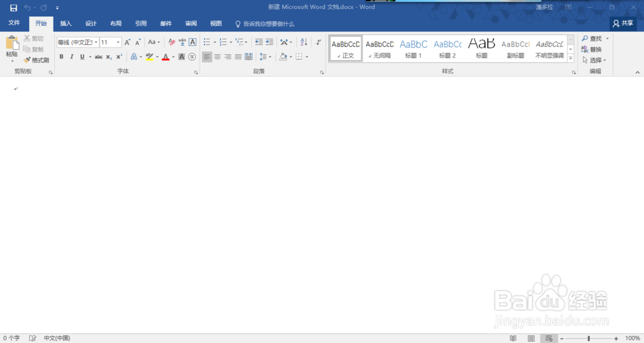The height and width of the screenshot is (343, 644).
Task: Open the File (文件) menu
Action: tap(14, 23)
